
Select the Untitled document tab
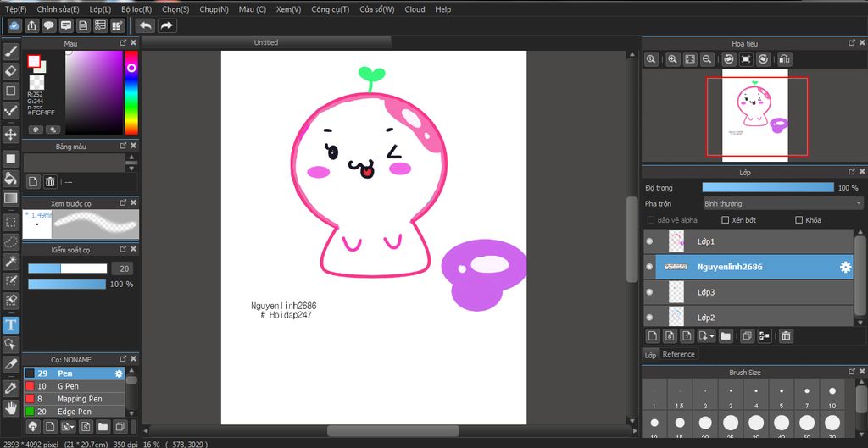266,42
